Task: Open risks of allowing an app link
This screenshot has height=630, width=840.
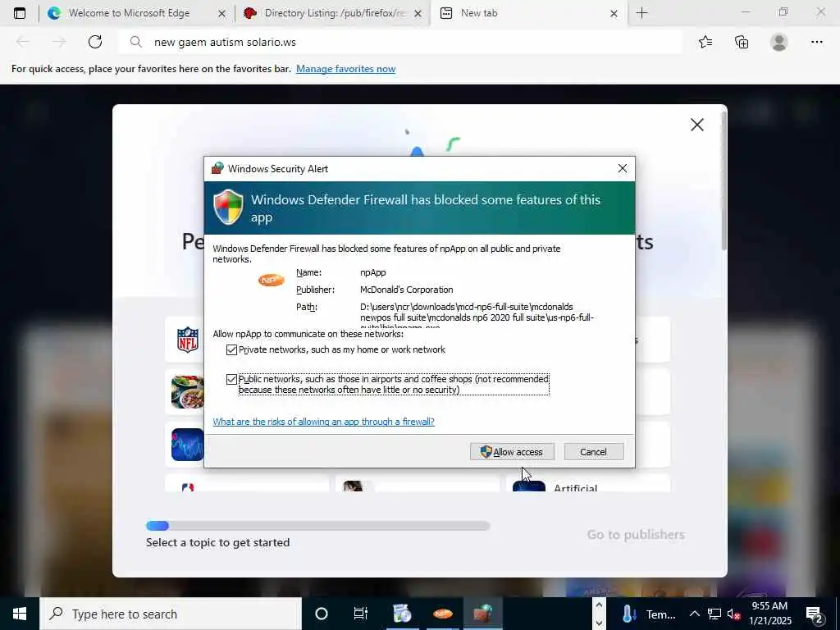Action: point(323,422)
